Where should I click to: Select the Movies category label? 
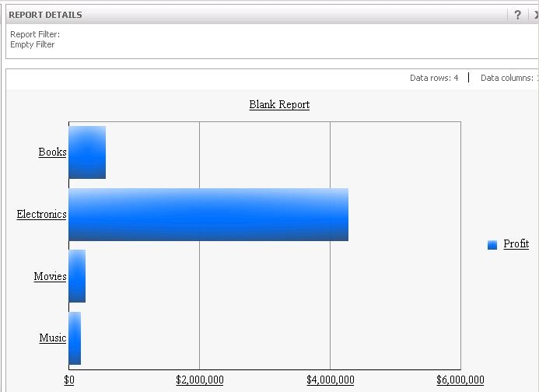coord(50,276)
